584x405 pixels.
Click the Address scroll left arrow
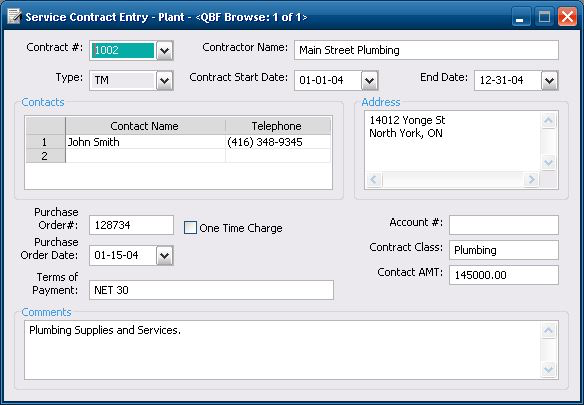(374, 180)
